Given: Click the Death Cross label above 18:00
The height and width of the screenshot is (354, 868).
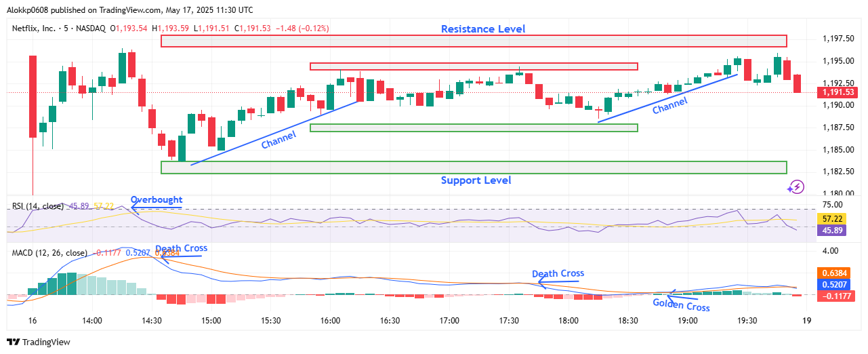Looking at the screenshot, I should pos(558,274).
